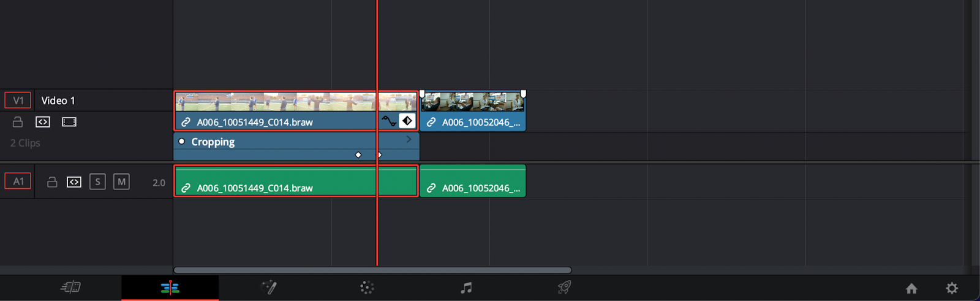
Task: Click the right fade handle on second video clip
Action: pos(523,94)
